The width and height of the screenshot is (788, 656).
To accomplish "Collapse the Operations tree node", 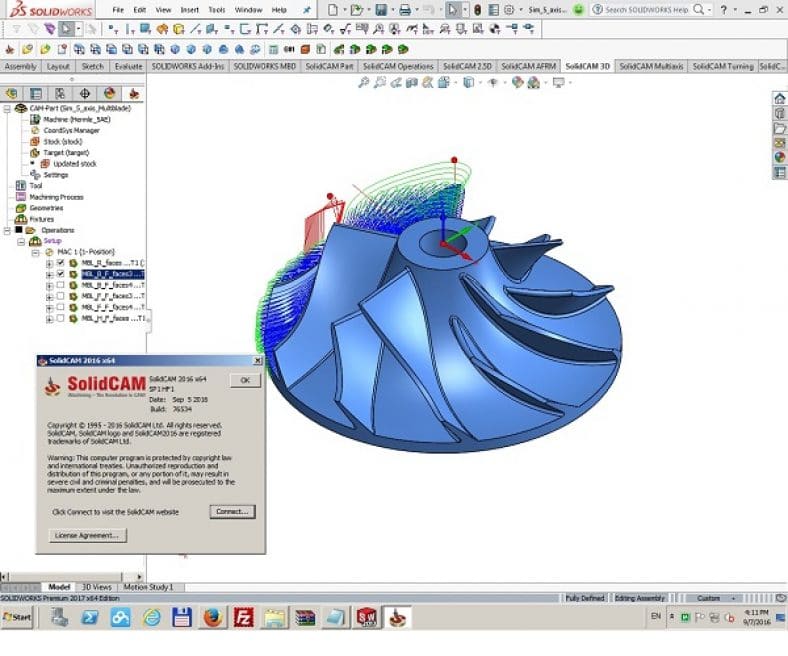I will [x=7, y=230].
